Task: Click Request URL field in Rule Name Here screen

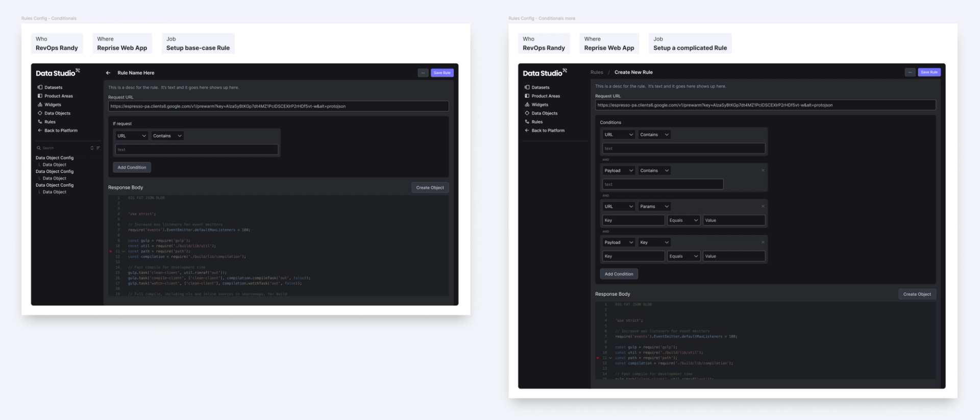Action: pos(278,106)
